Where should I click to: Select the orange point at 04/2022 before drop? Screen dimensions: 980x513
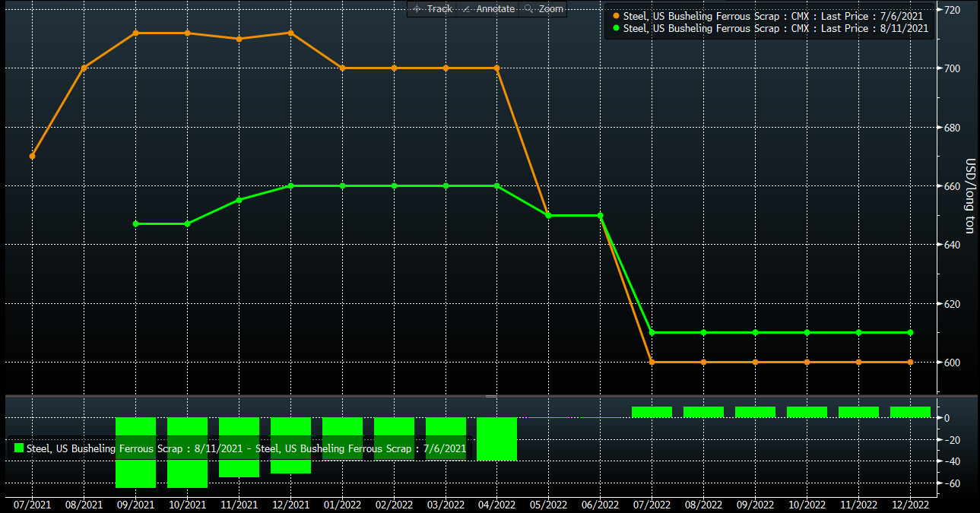pyautogui.click(x=496, y=68)
